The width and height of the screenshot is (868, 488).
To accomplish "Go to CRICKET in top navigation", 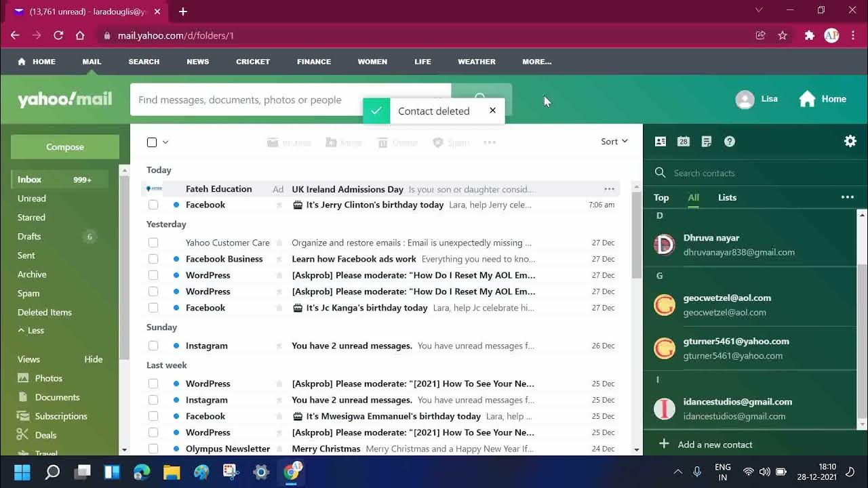I will click(253, 62).
